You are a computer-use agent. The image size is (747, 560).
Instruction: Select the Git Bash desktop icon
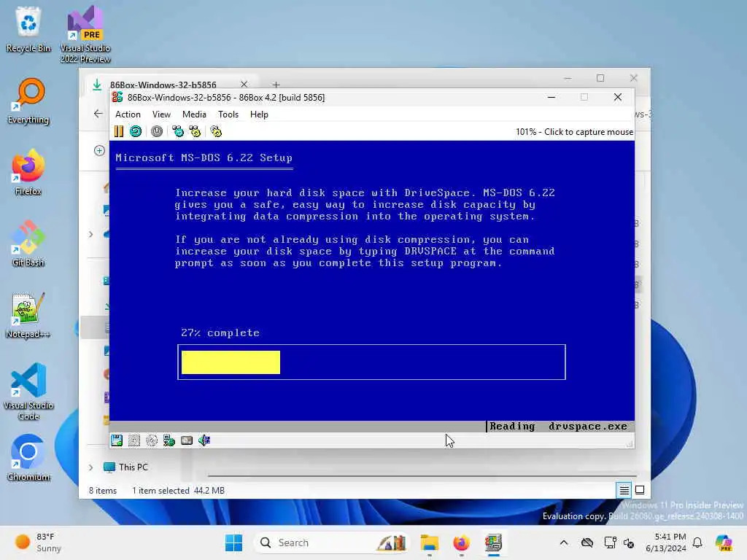point(28,244)
